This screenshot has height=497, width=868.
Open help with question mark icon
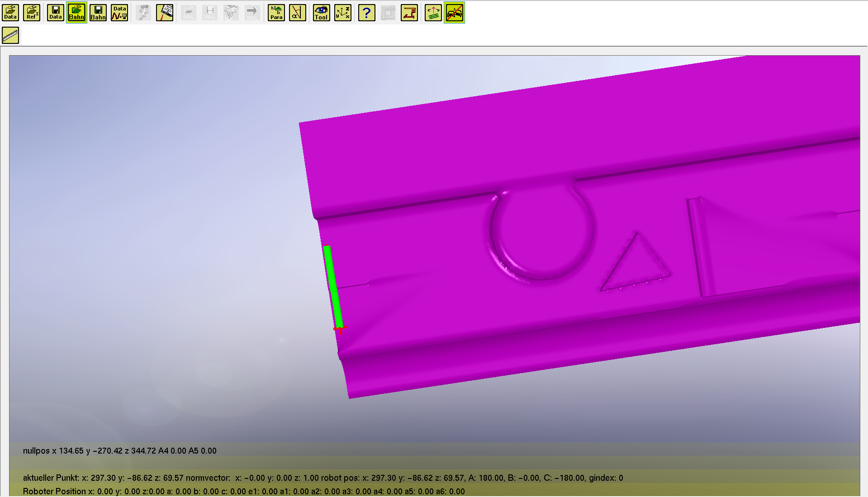(366, 13)
